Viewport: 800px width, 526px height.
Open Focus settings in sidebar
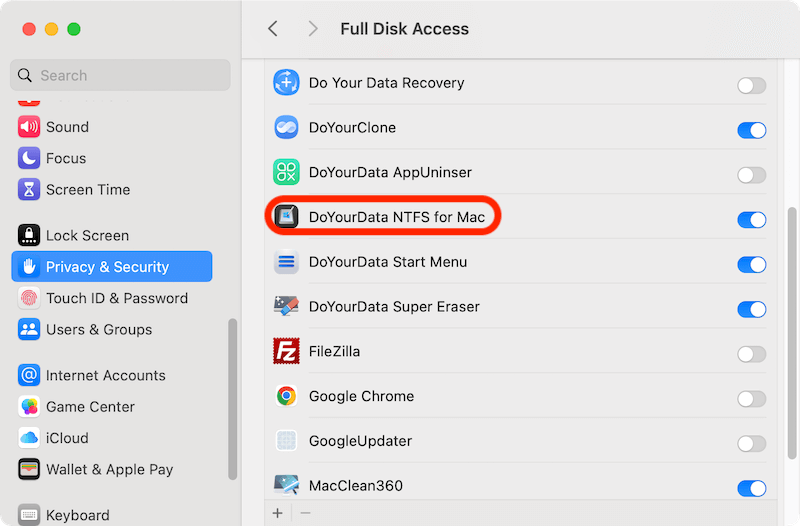pyautogui.click(x=66, y=158)
